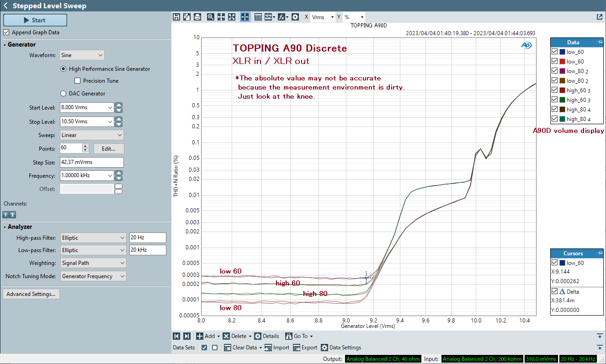Go back using the header arrow
The image size is (606, 364).
tap(5, 6)
